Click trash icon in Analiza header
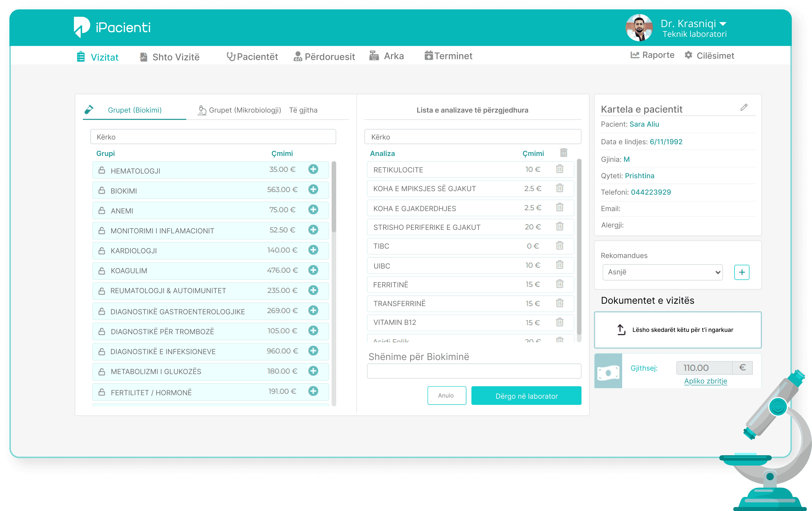 coord(564,153)
